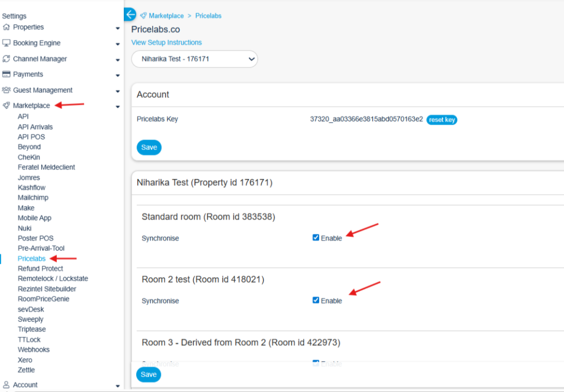Click Save in the Account section
This screenshot has height=392, width=564.
[x=149, y=147]
